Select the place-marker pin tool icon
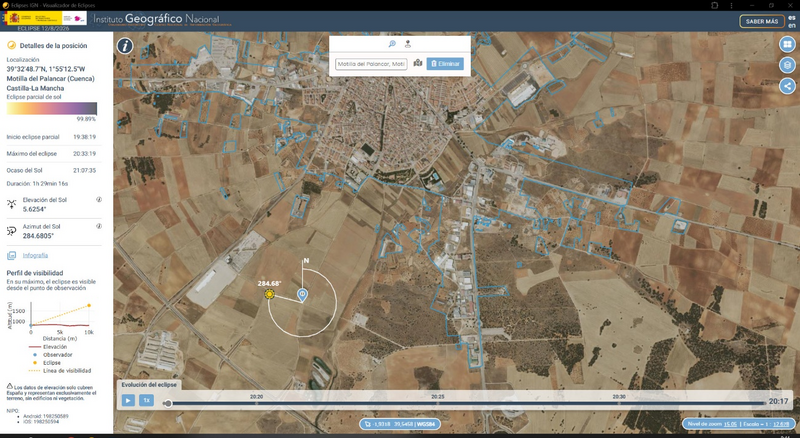Viewport: 800px width, 438px height. coord(408,44)
